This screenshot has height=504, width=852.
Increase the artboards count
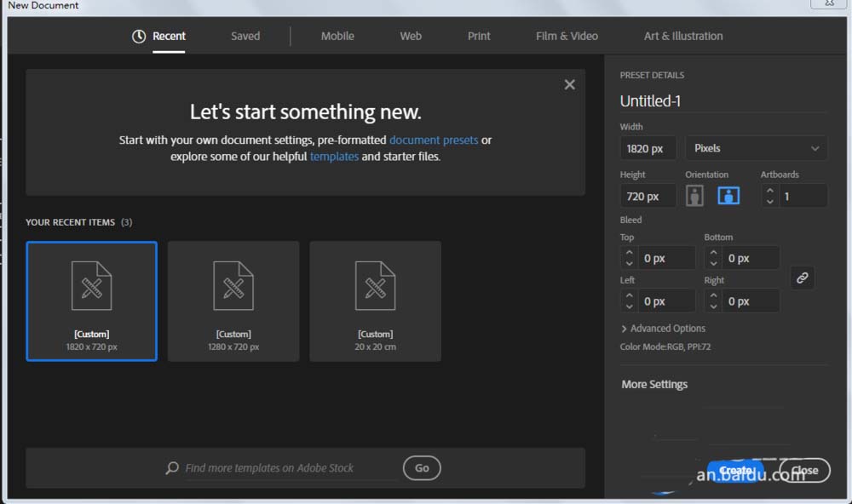769,191
